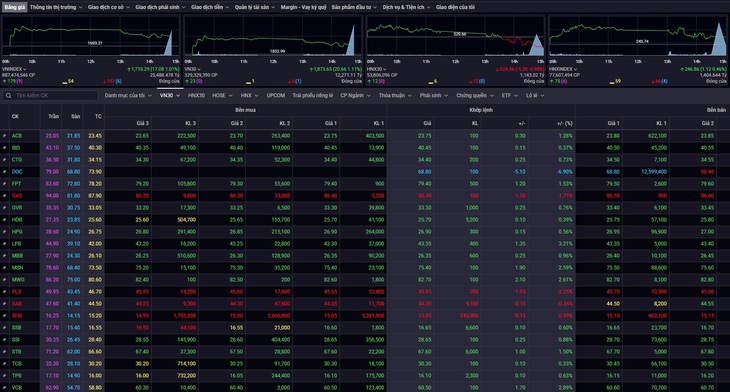
Task: Open Margin - Vay ký quỹ menu
Action: pyautogui.click(x=303, y=7)
